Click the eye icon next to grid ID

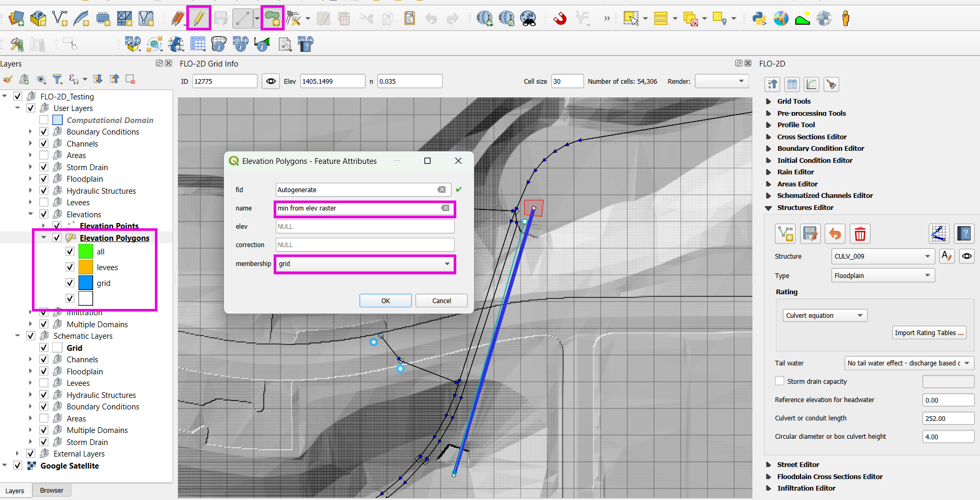pyautogui.click(x=271, y=81)
